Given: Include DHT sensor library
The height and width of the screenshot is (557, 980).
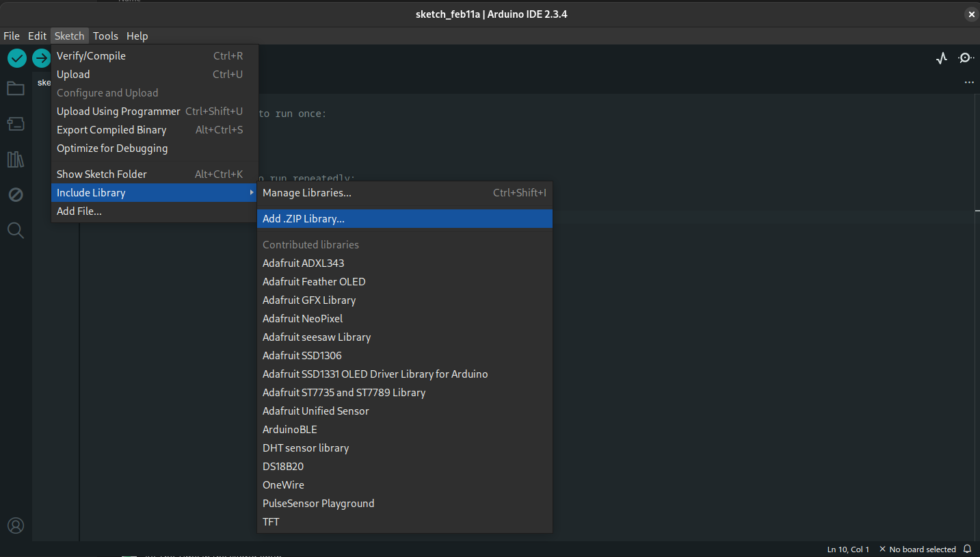Looking at the screenshot, I should click(405, 448).
